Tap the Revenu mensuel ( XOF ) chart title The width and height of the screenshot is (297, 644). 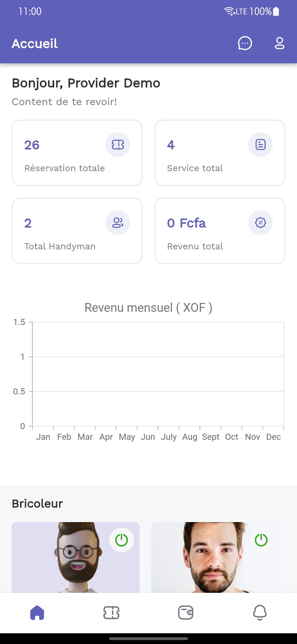tap(148, 308)
